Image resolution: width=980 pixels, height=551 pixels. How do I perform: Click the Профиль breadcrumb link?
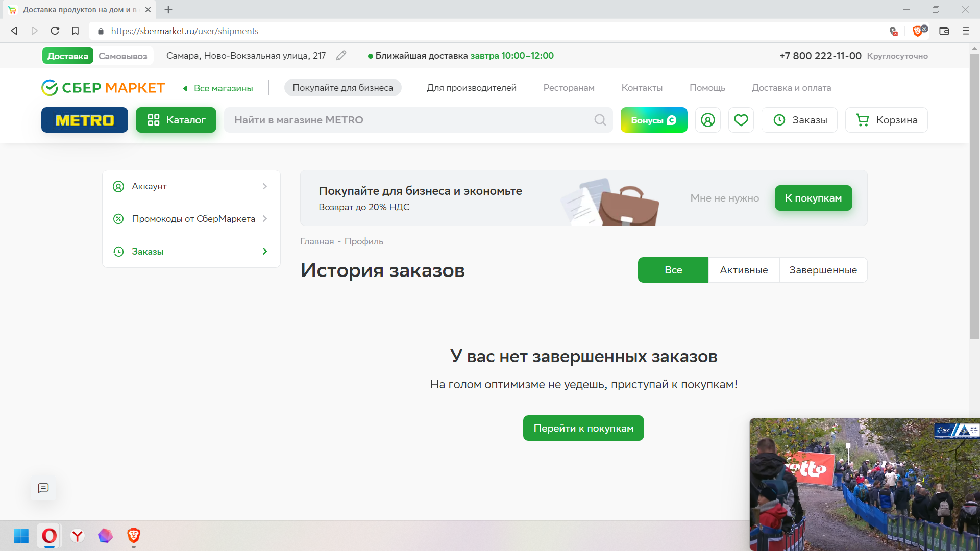[364, 241]
